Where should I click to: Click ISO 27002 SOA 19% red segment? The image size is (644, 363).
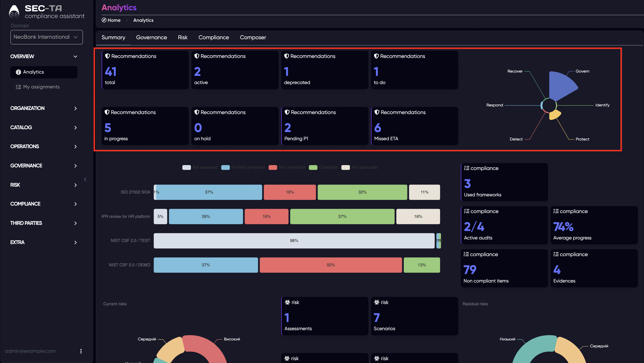(290, 192)
